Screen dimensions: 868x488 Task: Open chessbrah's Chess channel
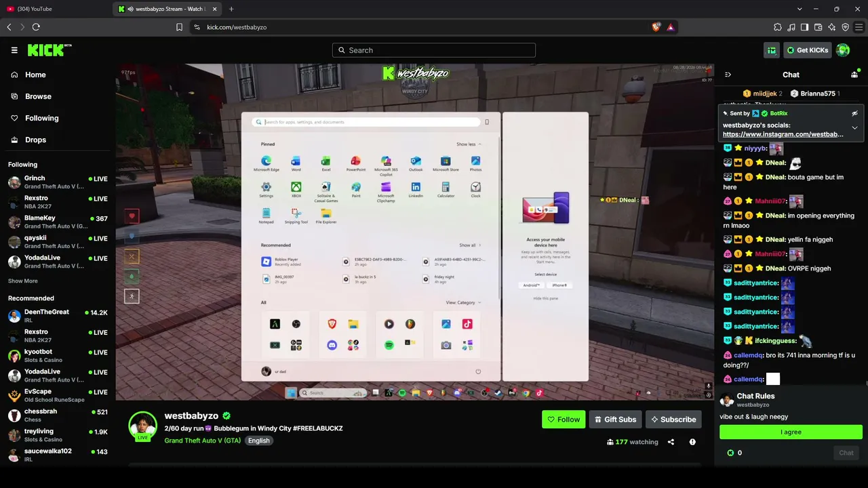click(58, 415)
